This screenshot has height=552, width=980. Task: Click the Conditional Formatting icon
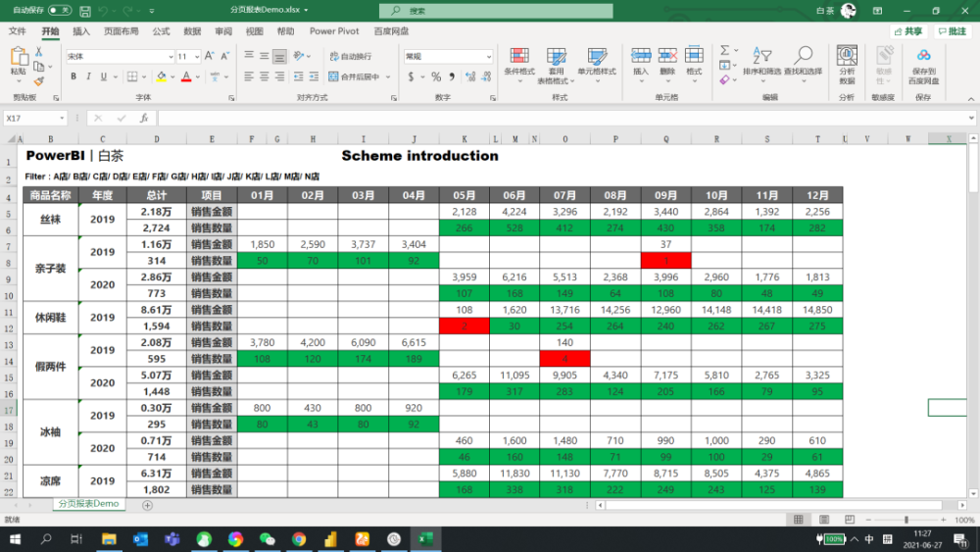pos(518,56)
